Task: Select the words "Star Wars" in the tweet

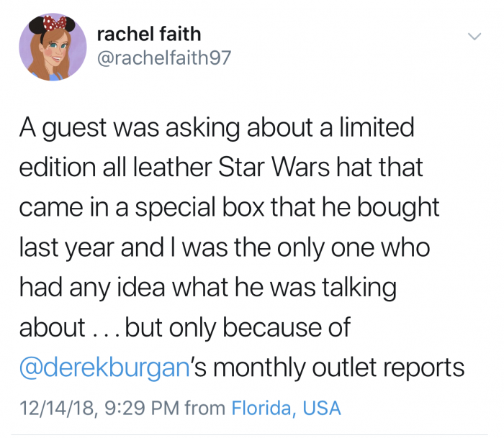Action: (x=274, y=167)
